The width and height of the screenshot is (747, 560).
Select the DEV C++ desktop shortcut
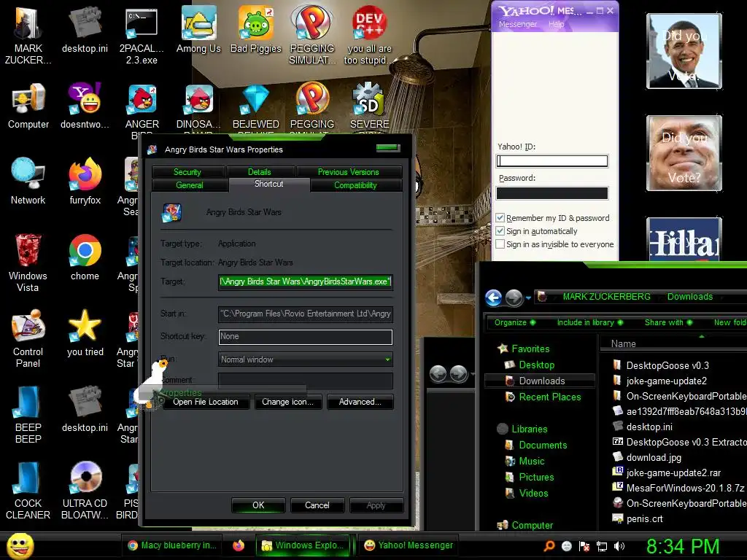point(369,35)
